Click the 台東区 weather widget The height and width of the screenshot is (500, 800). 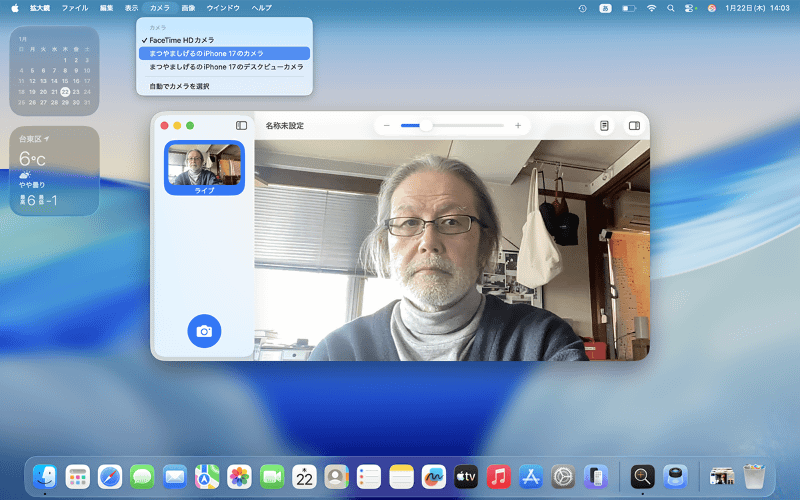pos(54,171)
